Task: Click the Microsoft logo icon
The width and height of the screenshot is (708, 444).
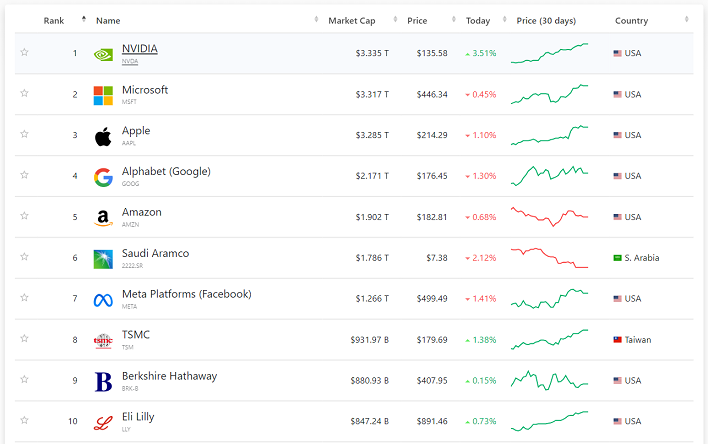Action: (103, 95)
